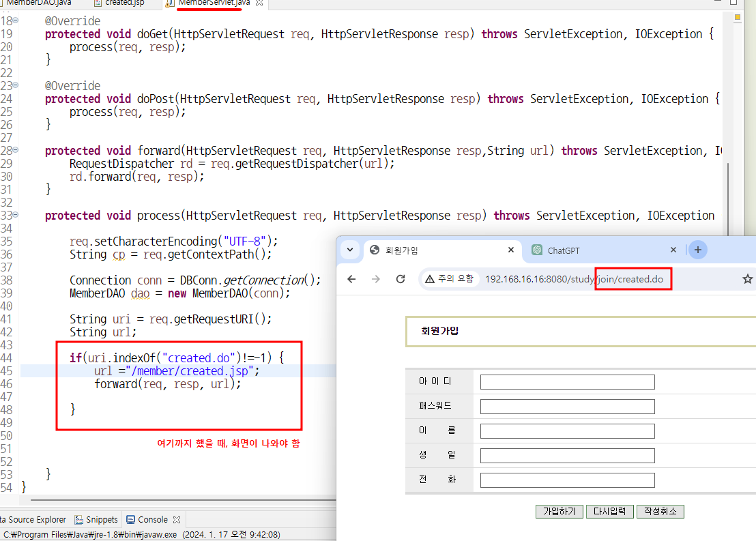Click the 패스워드 input field
This screenshot has height=541, width=756.
(x=568, y=407)
